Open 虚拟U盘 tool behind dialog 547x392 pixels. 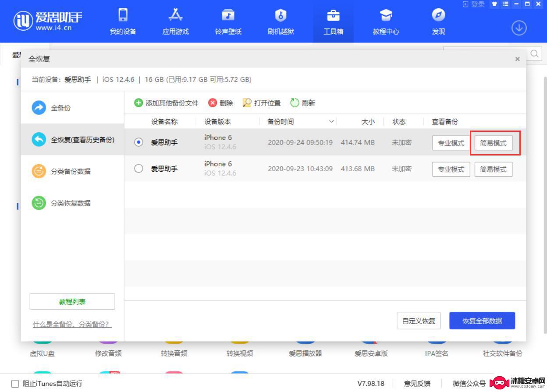coord(42,353)
